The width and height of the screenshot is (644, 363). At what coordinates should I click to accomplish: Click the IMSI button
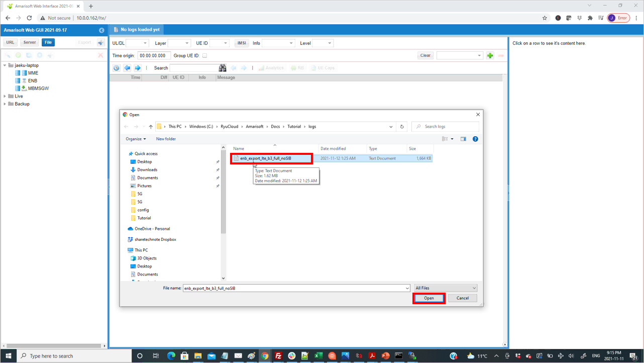(242, 43)
